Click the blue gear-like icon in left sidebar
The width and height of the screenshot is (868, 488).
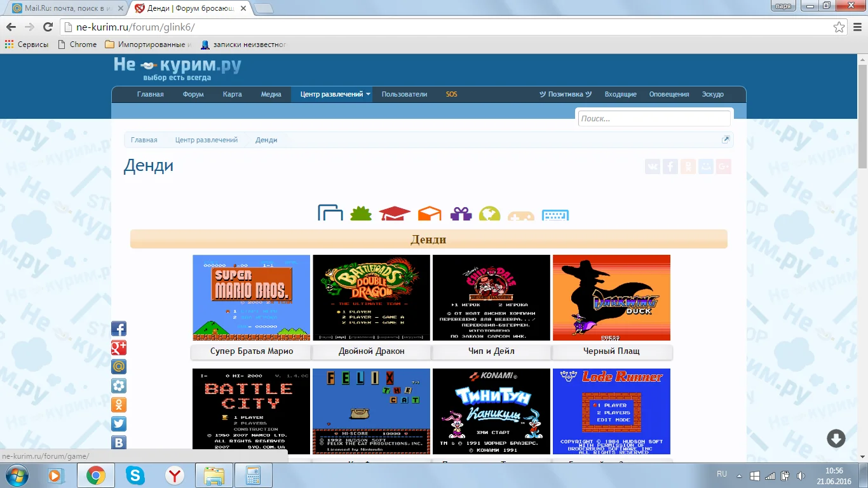click(x=119, y=386)
